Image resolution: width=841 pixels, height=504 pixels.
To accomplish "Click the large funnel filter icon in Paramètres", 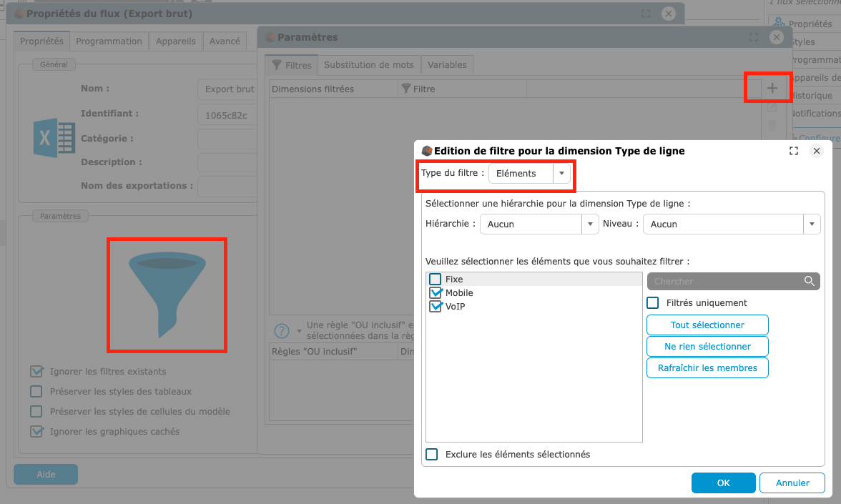I will (167, 296).
